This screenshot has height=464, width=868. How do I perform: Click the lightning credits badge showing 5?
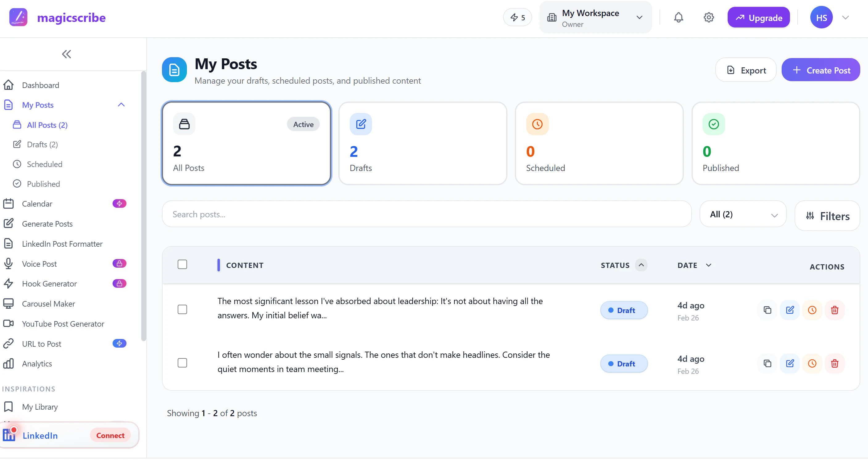tap(517, 18)
